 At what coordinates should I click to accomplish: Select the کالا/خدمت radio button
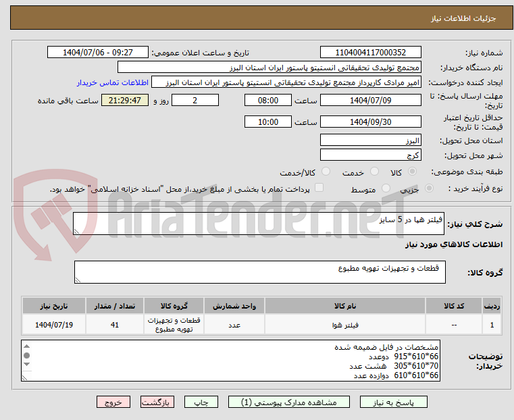coord(326,172)
